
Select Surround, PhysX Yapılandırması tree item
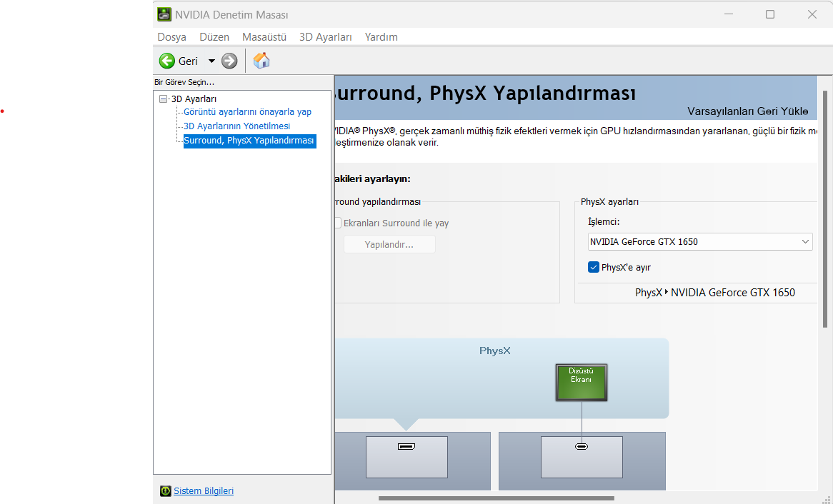[250, 141]
